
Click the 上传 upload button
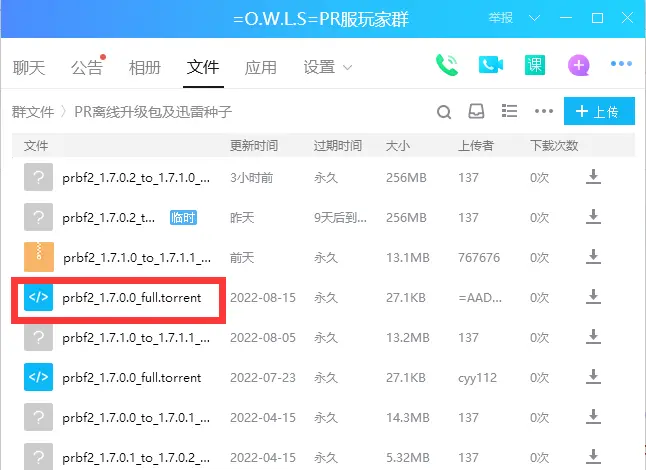pos(598,111)
